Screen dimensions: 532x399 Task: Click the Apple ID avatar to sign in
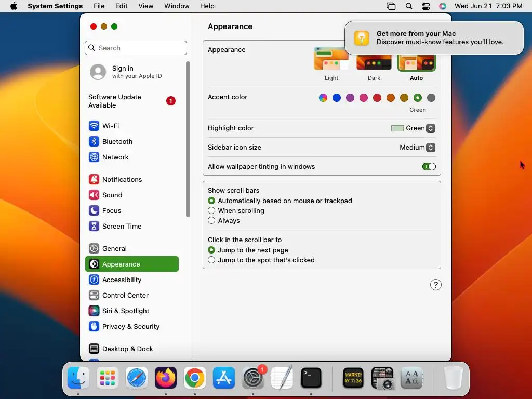(x=98, y=72)
